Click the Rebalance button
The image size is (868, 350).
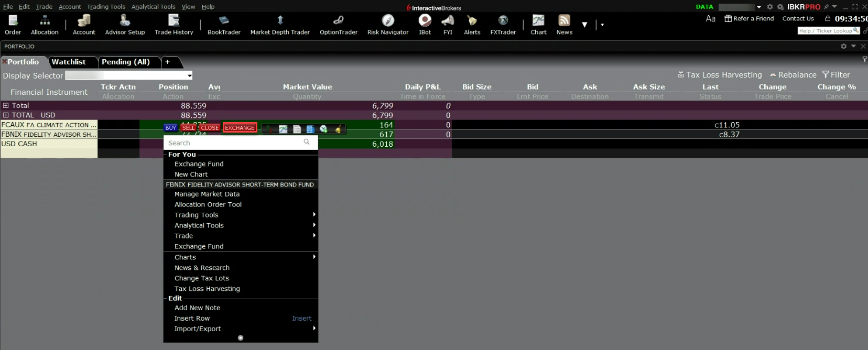[x=793, y=75]
